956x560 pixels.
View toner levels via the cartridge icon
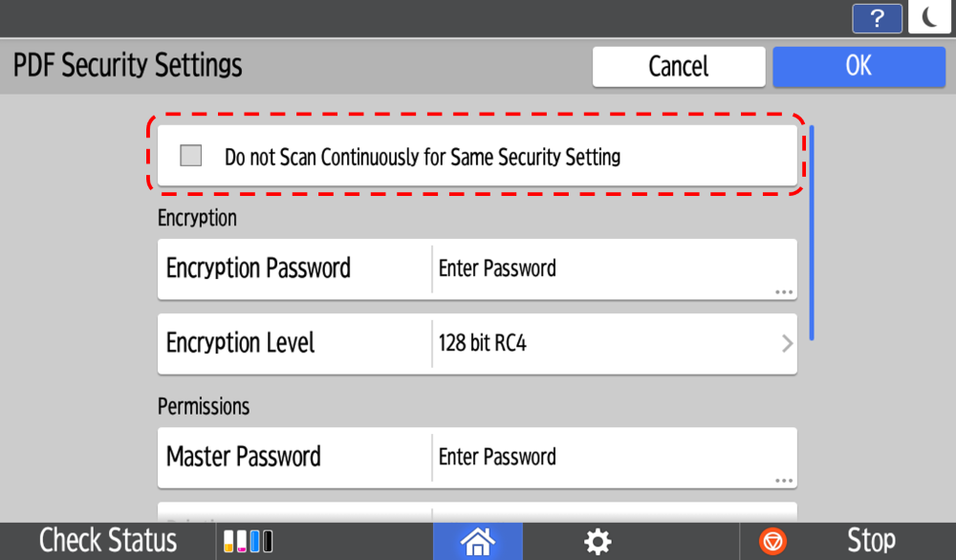point(248,542)
